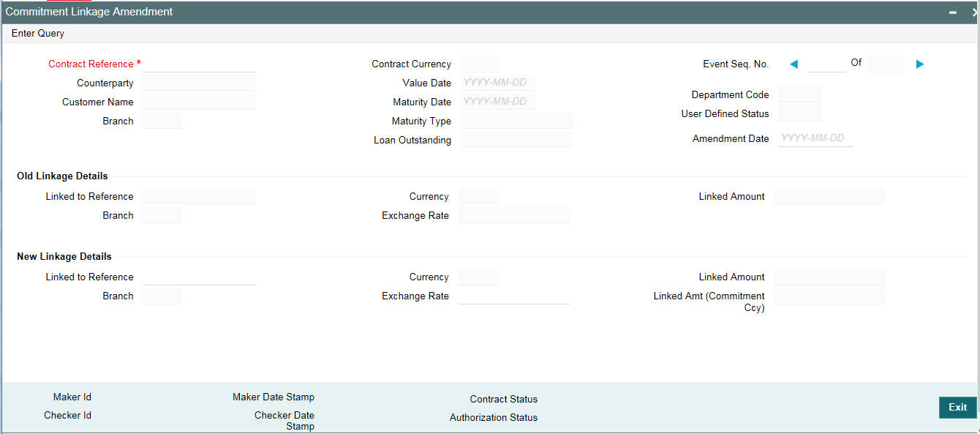Viewport: 980px width, 434px height.
Task: Exit the Commitment Linkage Amendment screen
Action: [x=957, y=408]
